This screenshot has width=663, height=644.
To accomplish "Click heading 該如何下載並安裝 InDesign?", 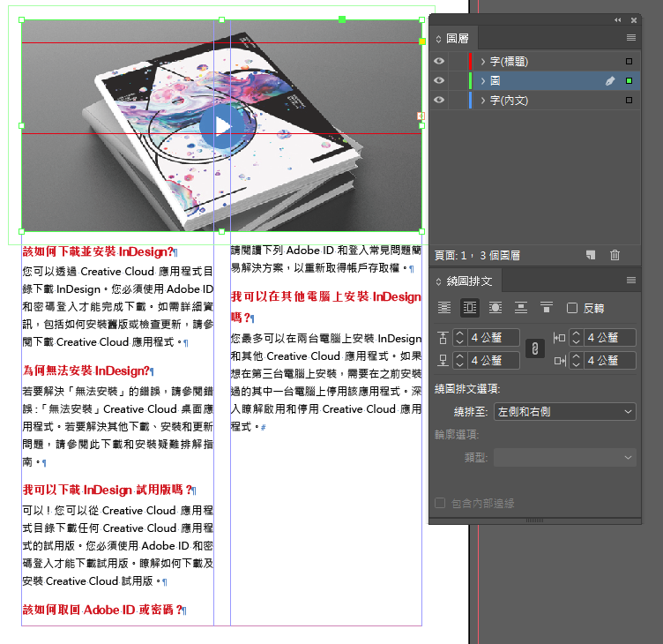I will coord(98,252).
